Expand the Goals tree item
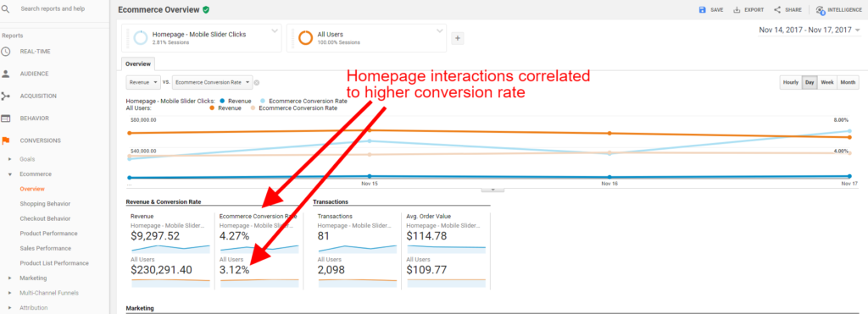868x314 pixels. coord(9,159)
